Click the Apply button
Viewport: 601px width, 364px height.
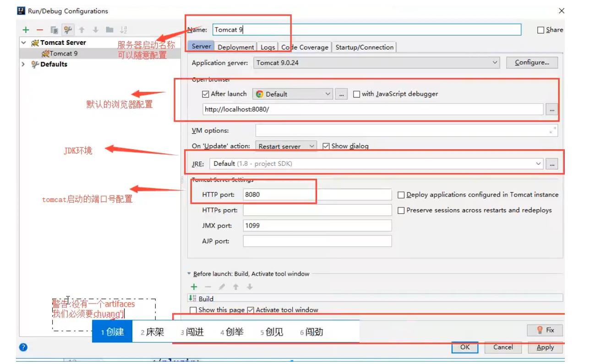tap(545, 347)
